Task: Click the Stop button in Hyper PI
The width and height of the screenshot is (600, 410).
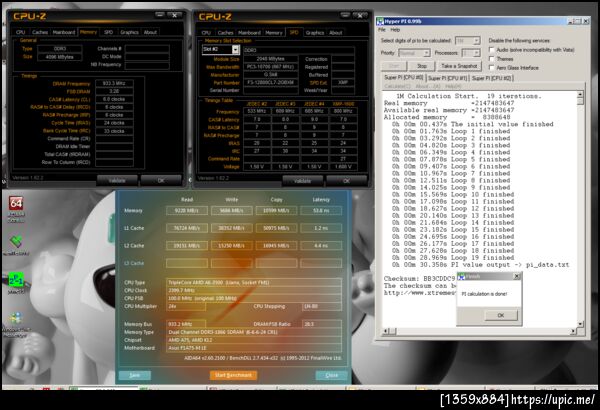Action: coord(422,66)
